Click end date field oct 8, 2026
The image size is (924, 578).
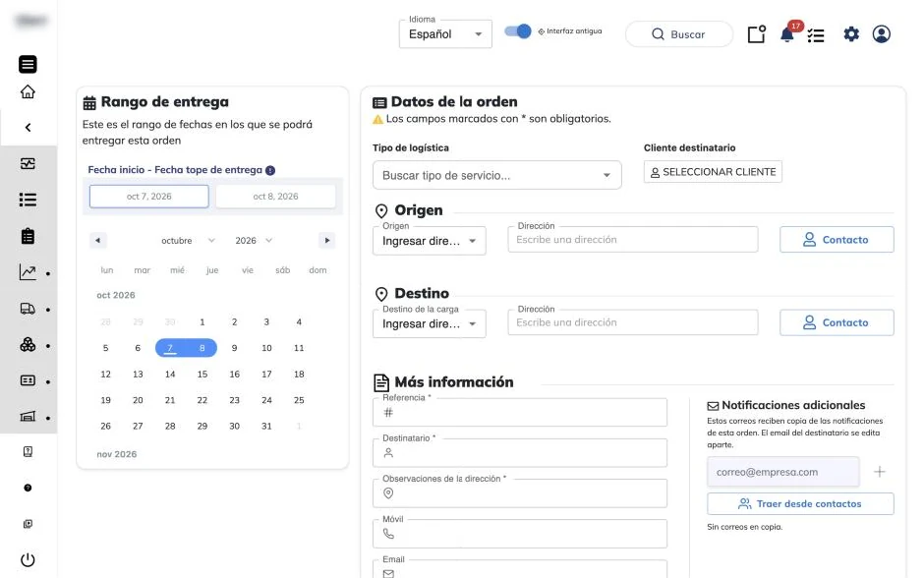pos(276,197)
